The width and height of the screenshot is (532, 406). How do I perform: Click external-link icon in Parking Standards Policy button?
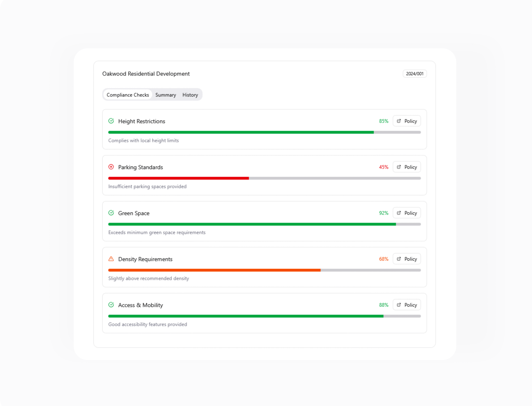399,167
